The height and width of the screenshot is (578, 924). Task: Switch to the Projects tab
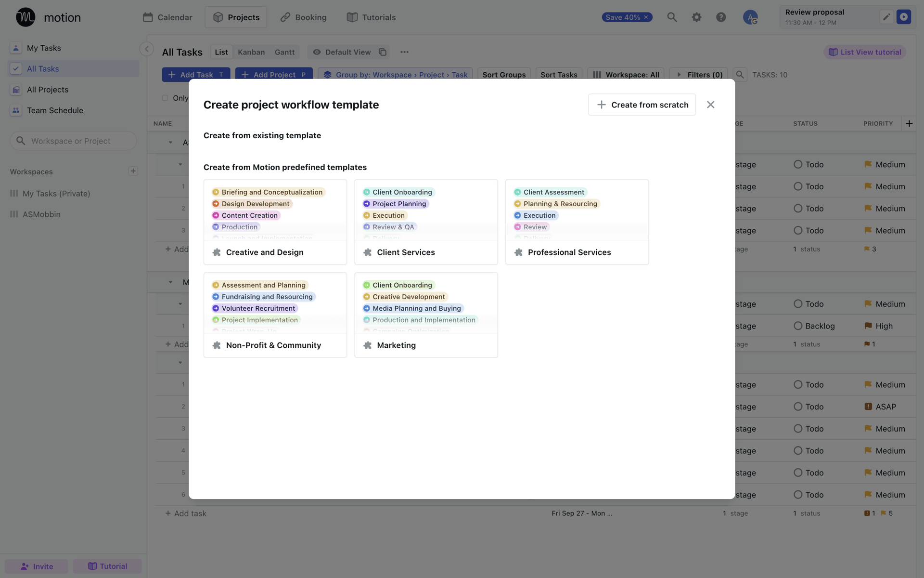click(x=236, y=17)
